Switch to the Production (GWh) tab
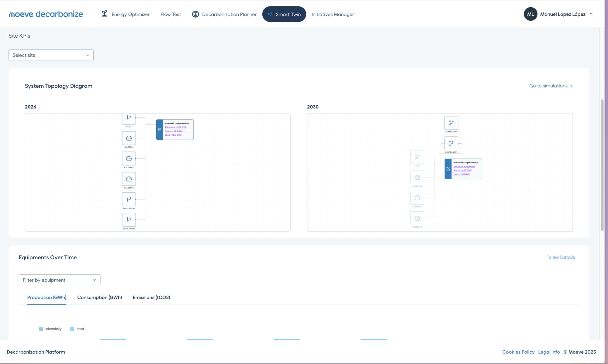The height and width of the screenshot is (364, 608). coord(47,298)
